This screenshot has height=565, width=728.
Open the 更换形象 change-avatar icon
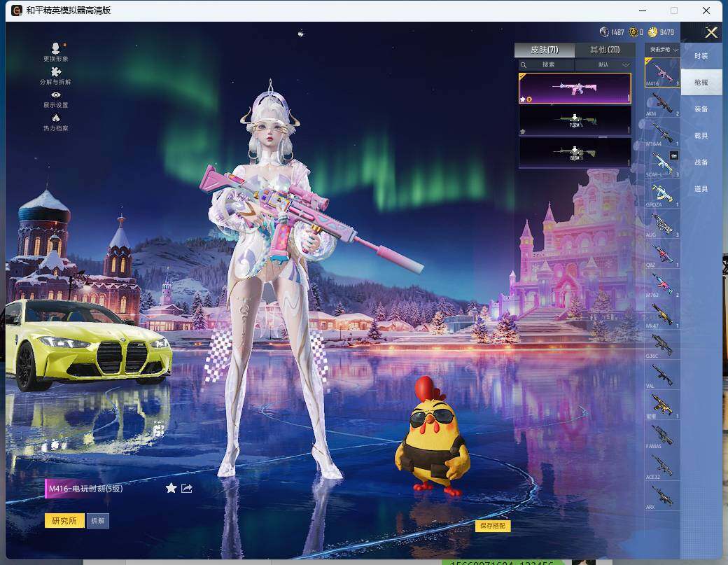click(56, 49)
